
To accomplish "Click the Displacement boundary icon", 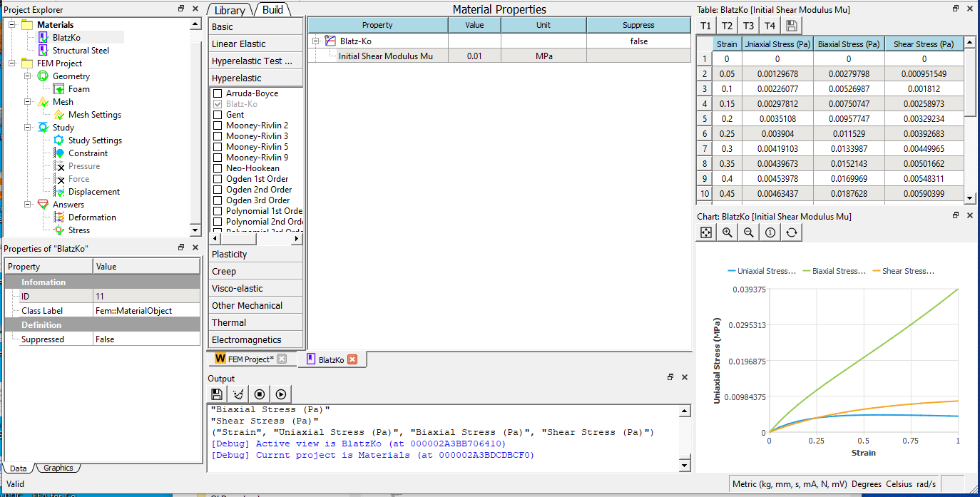I will (x=59, y=192).
